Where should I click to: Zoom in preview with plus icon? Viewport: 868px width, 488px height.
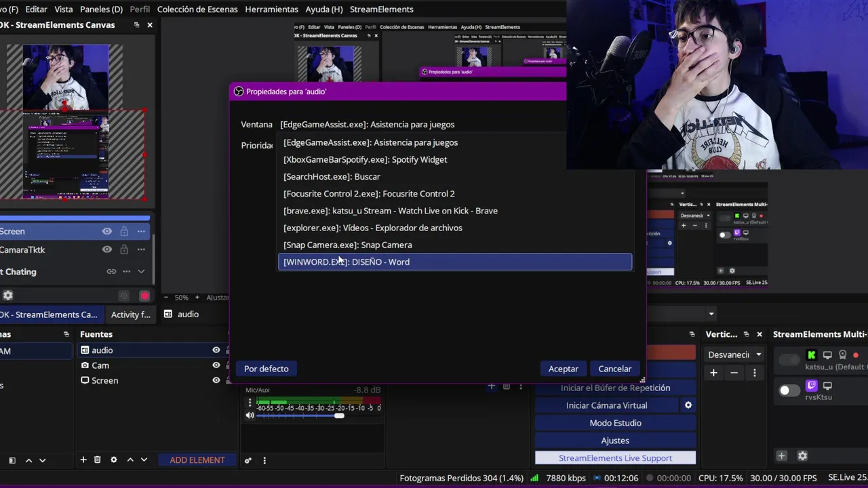[197, 298]
